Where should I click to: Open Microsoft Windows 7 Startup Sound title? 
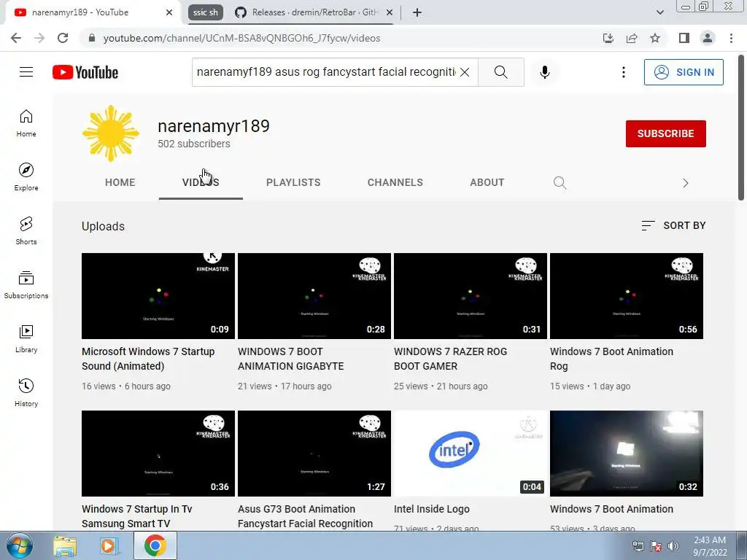click(x=148, y=359)
